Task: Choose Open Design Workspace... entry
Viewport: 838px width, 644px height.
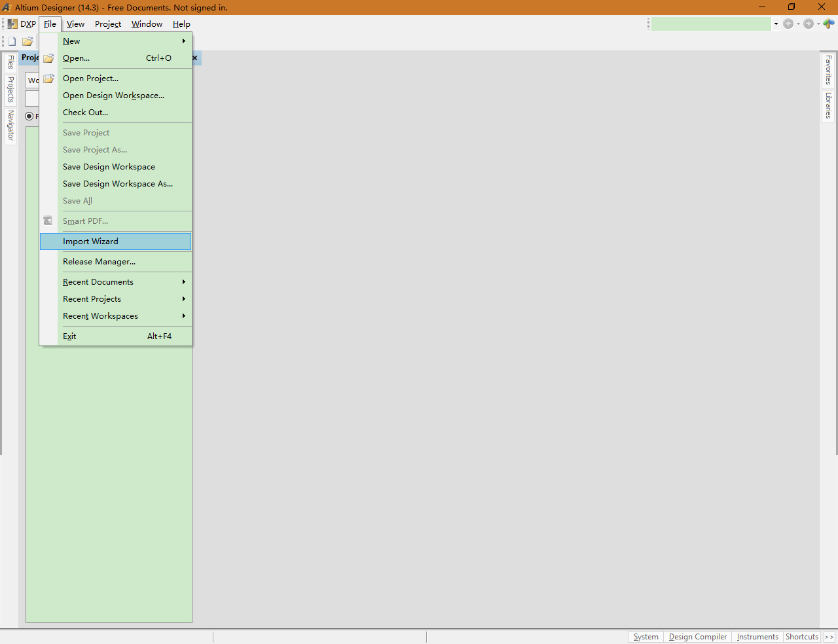Action: (x=116, y=96)
